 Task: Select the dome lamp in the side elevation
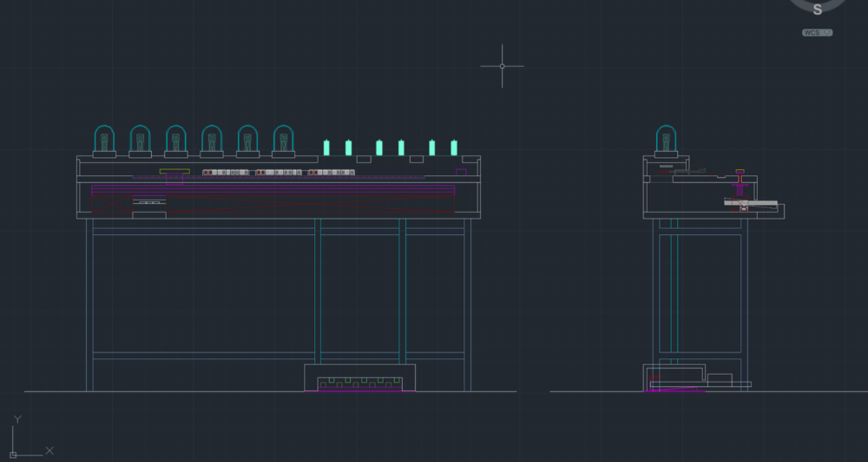[666, 141]
